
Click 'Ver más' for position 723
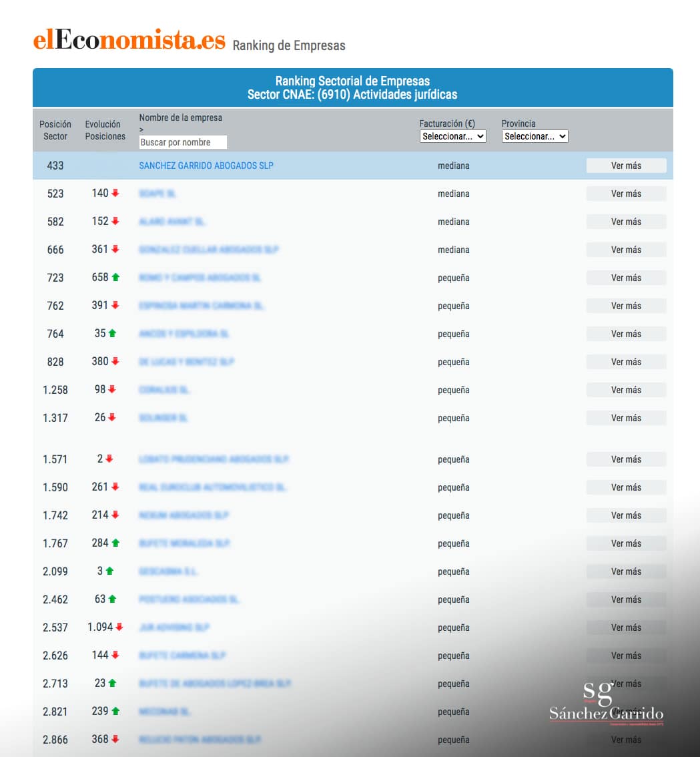(x=626, y=278)
